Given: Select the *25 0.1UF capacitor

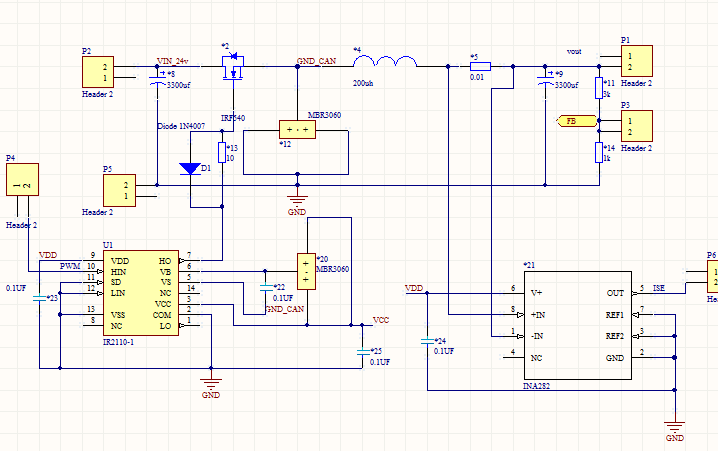Looking at the screenshot, I should (x=363, y=352).
